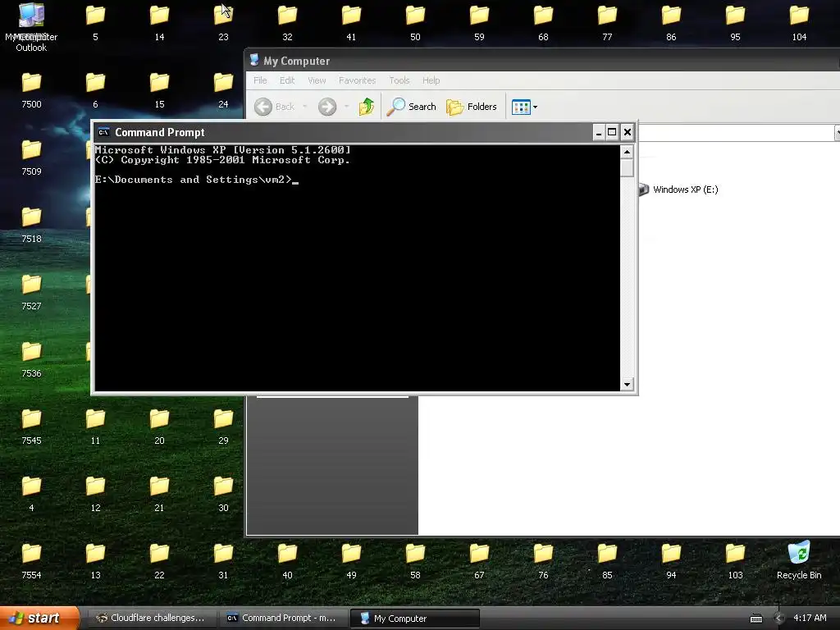
Task: Click the Forward arrow in My Computer
Action: pyautogui.click(x=326, y=107)
